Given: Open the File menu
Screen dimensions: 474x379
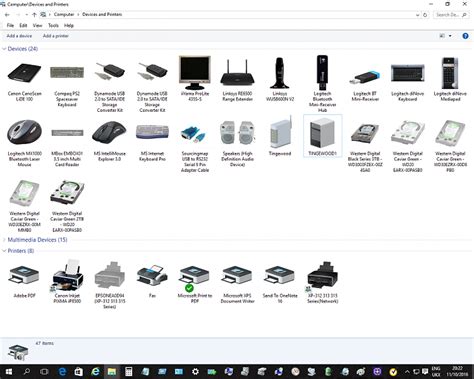Looking at the screenshot, I should (x=10, y=25).
